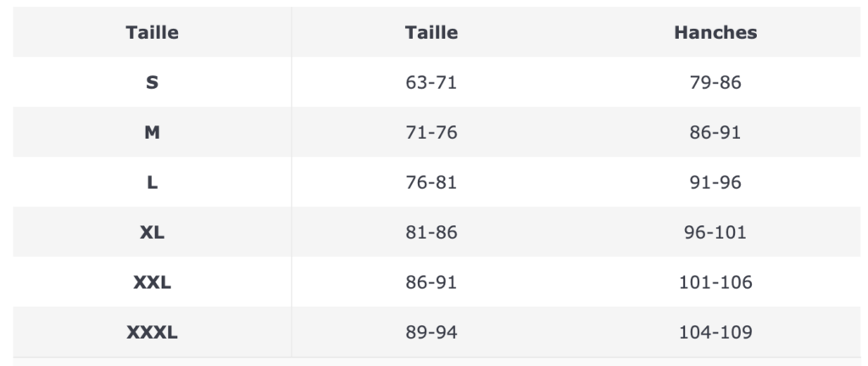
Task: Click the 86-91 value in M row
Action: coord(715,133)
